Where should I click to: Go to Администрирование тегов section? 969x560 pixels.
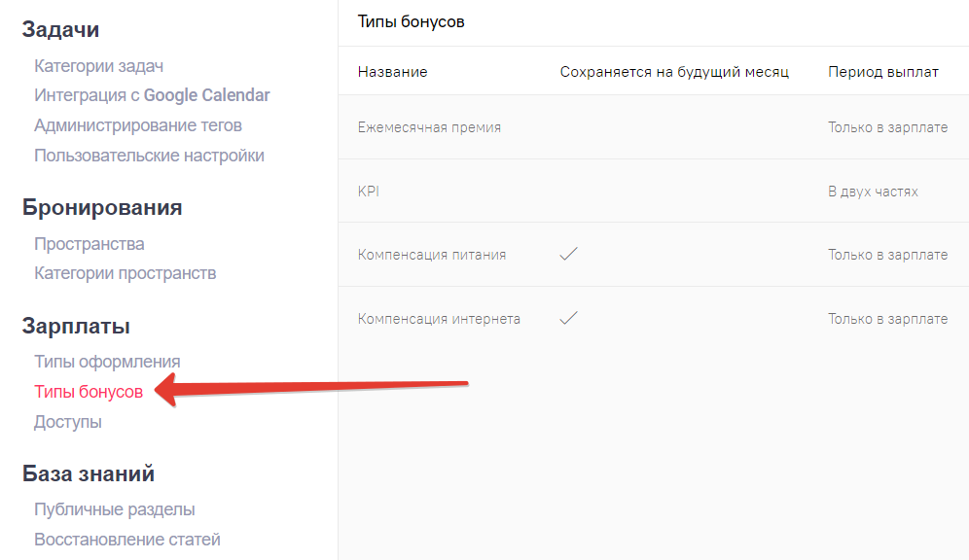[138, 125]
